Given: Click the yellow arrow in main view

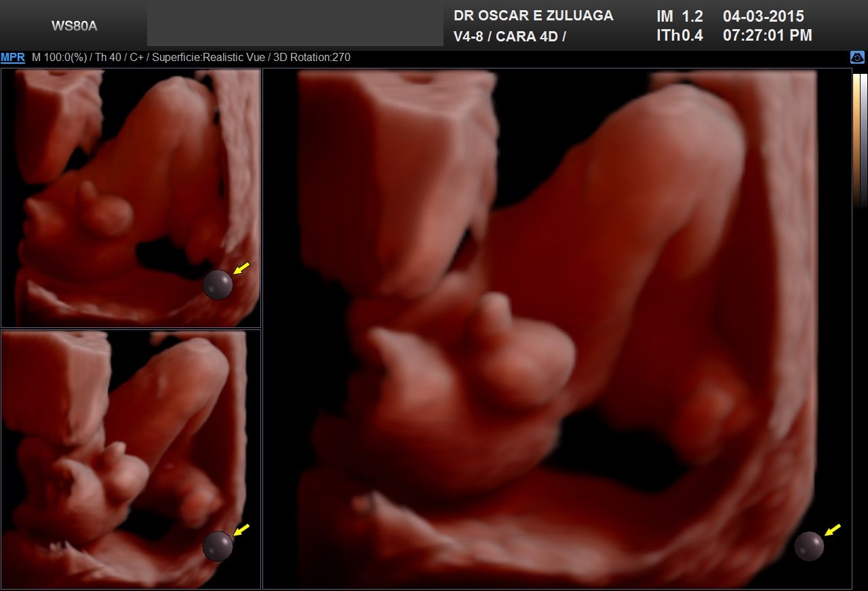Looking at the screenshot, I should click(x=833, y=529).
